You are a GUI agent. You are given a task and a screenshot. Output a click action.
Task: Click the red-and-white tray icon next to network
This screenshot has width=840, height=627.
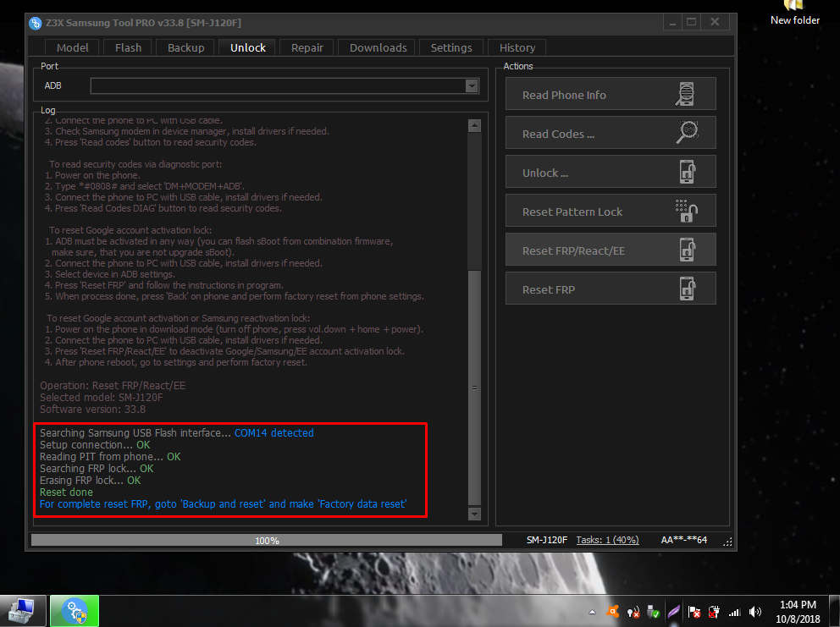coord(714,612)
